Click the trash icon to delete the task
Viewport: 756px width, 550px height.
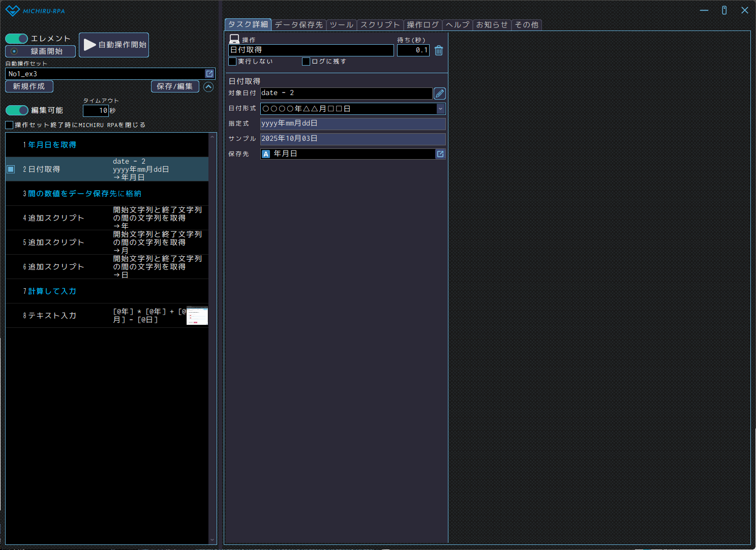point(439,50)
